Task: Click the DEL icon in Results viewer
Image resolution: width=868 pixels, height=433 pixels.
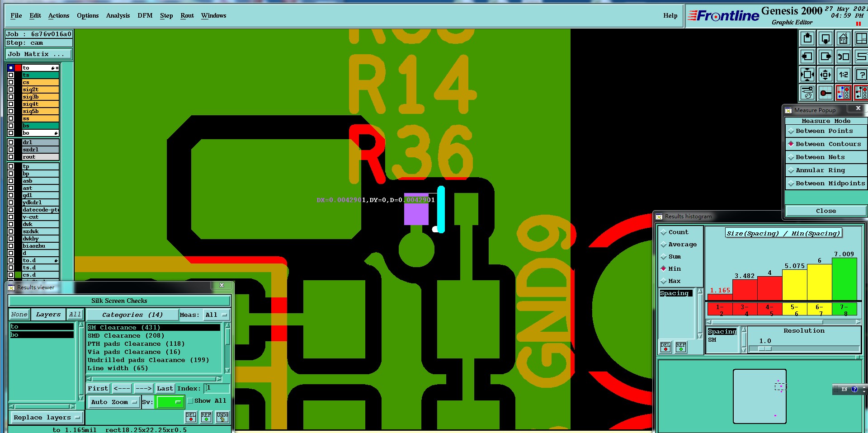Action: coord(191,417)
